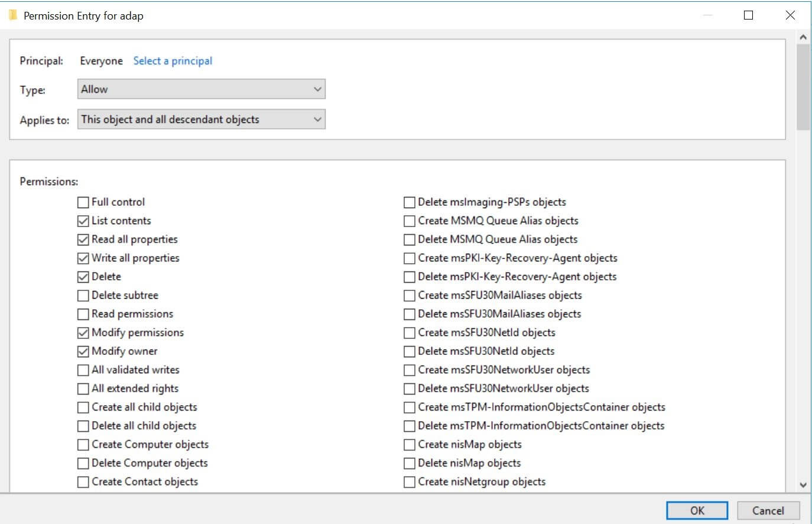Disable the Modify owner permission
The height and width of the screenshot is (524, 812).
click(x=83, y=351)
